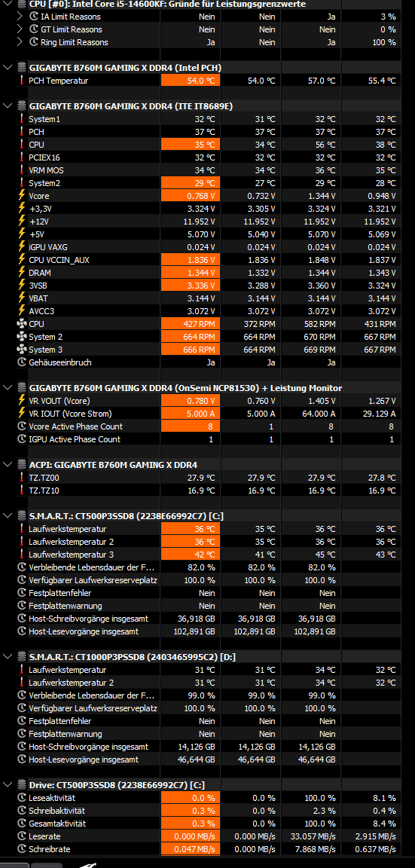Click the Gehäuseeinbruch clock icon
415x868 pixels.
click(x=22, y=362)
